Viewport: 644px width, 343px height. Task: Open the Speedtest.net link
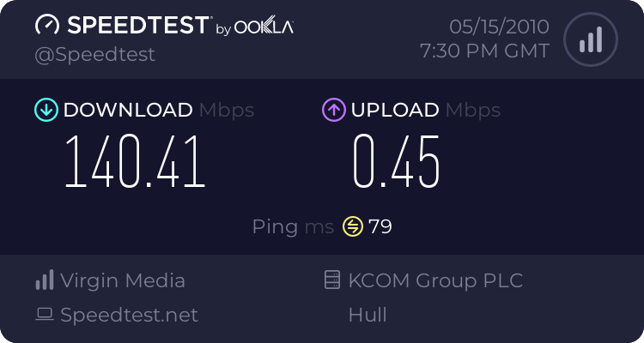pos(129,315)
